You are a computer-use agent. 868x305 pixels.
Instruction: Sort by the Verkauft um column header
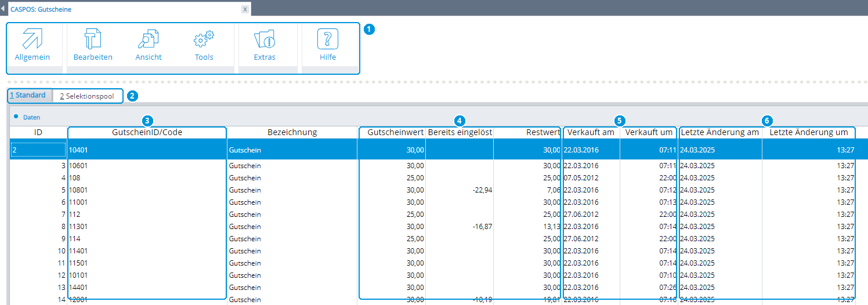point(649,132)
